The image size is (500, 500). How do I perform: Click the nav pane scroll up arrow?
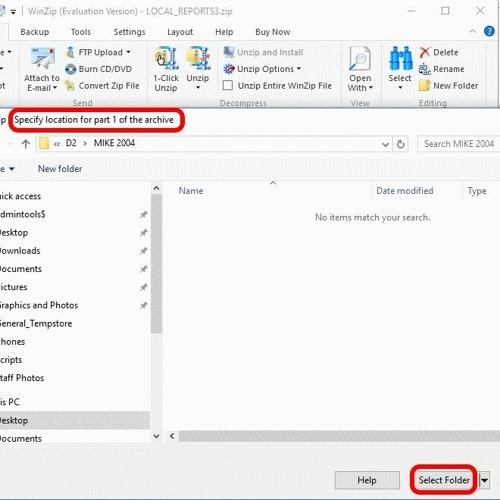pos(156,188)
